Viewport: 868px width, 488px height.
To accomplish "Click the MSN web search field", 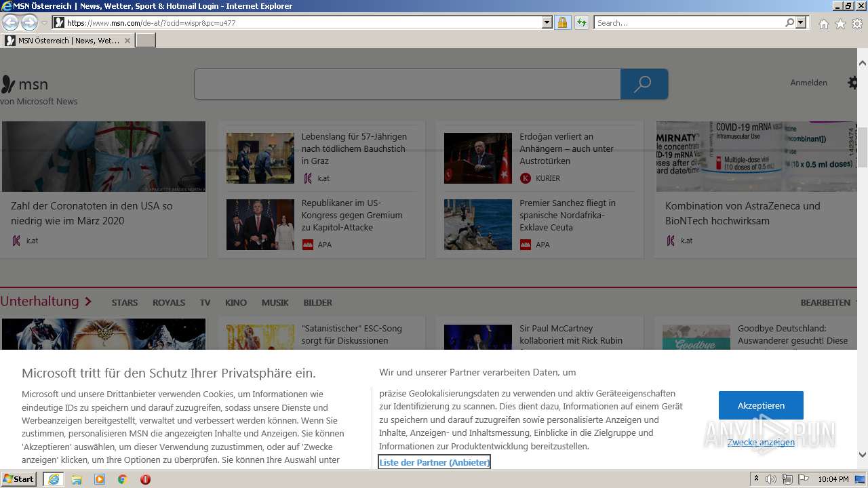I will point(407,84).
